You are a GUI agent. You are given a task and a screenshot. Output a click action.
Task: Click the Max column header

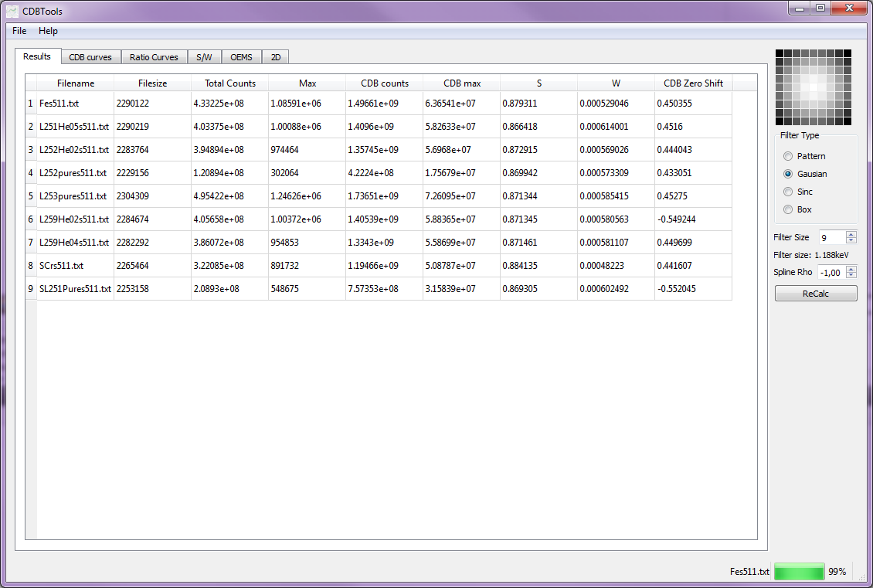[307, 83]
